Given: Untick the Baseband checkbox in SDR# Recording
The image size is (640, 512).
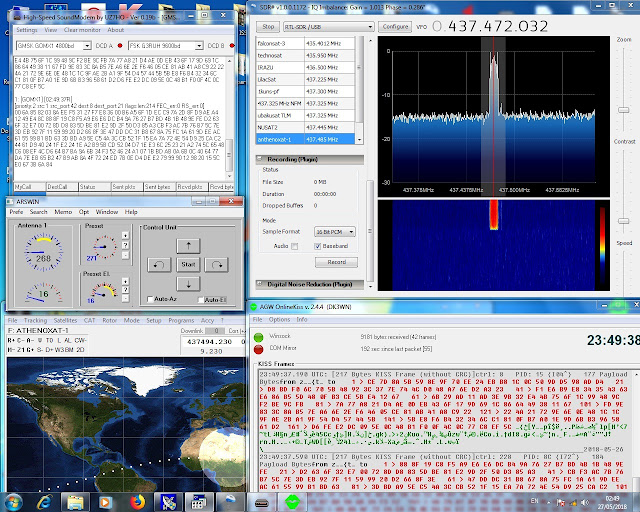Looking at the screenshot, I should [x=317, y=246].
